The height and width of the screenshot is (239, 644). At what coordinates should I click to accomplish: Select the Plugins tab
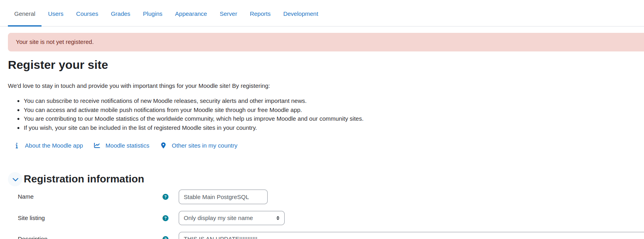click(153, 14)
